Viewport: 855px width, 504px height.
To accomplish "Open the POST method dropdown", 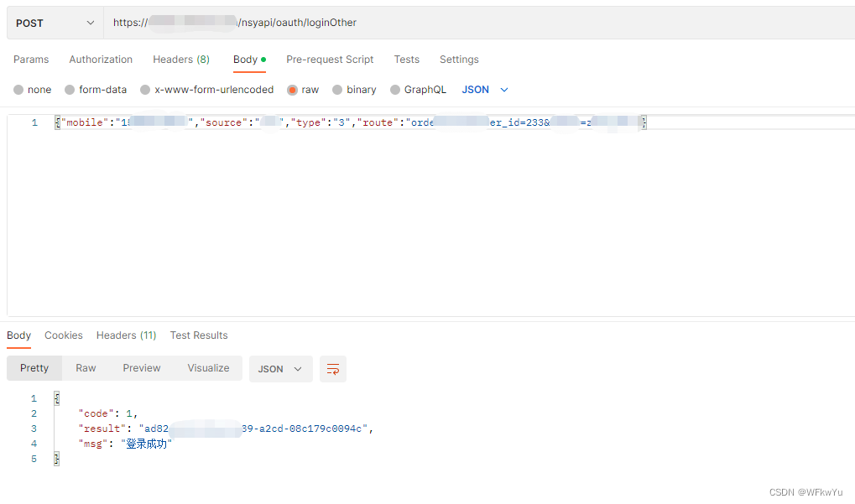I will pos(55,23).
